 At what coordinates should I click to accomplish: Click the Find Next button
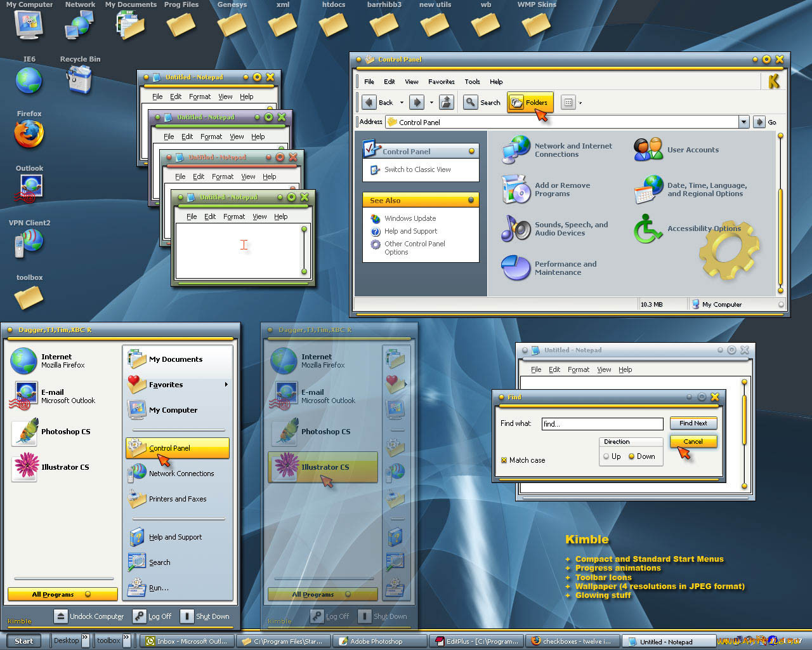coord(693,423)
